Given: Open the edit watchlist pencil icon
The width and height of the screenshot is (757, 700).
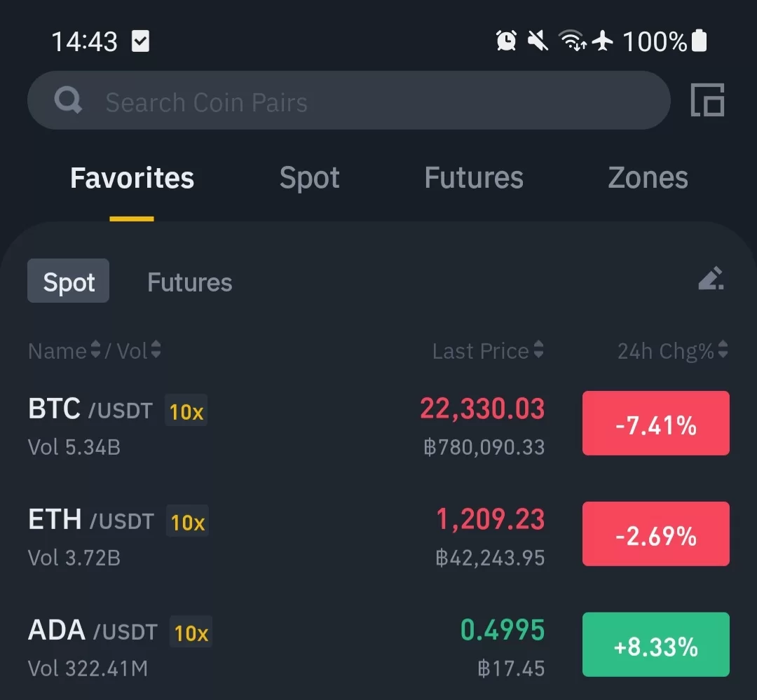Looking at the screenshot, I should (711, 279).
